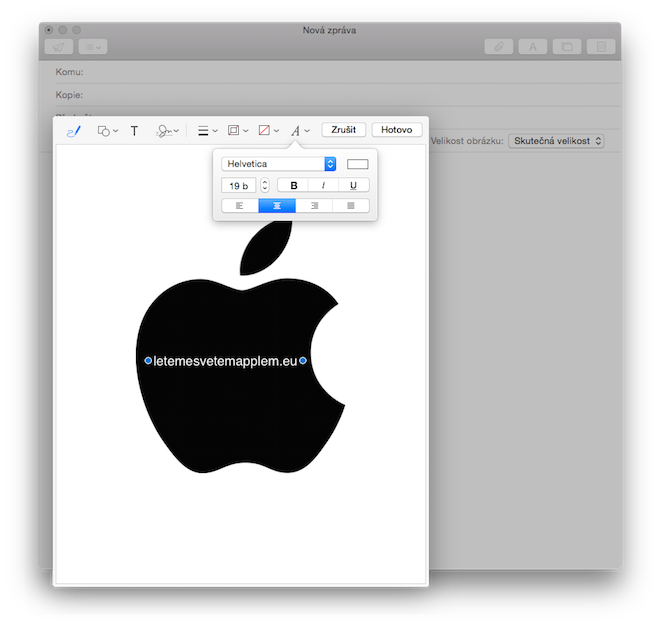Screen dimensions: 660x625
Task: Open the Helvetica font dropdown
Action: 280,164
